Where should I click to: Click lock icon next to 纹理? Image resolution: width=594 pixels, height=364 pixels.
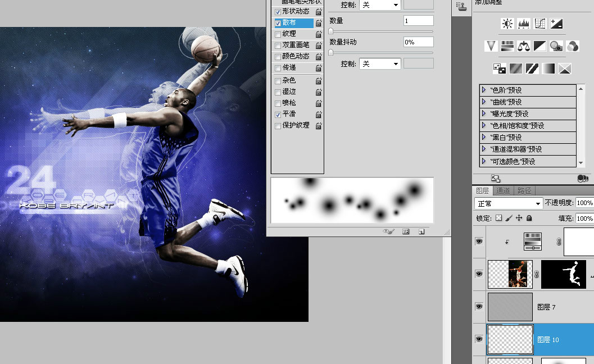click(319, 34)
